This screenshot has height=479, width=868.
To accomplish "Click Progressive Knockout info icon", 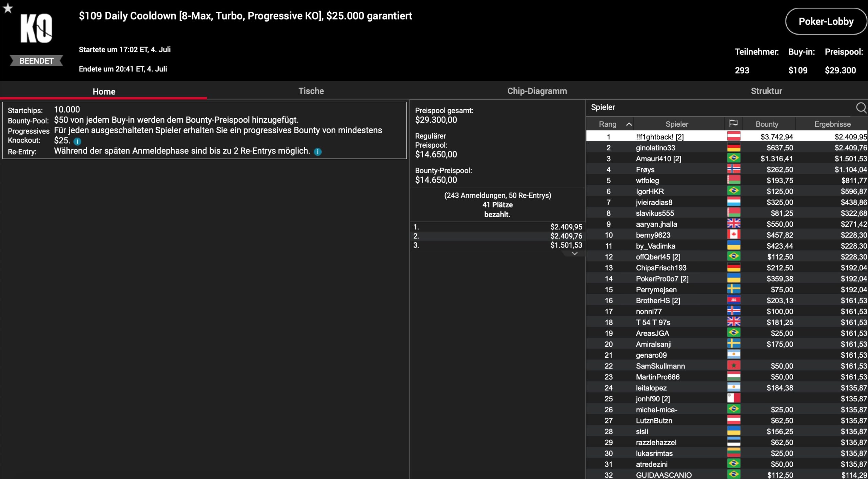I will (x=77, y=141).
